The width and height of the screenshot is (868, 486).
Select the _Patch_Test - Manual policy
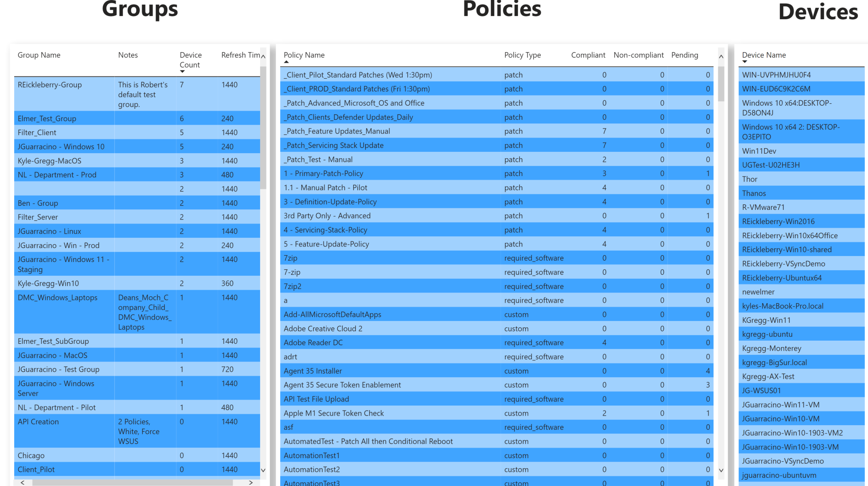point(389,159)
